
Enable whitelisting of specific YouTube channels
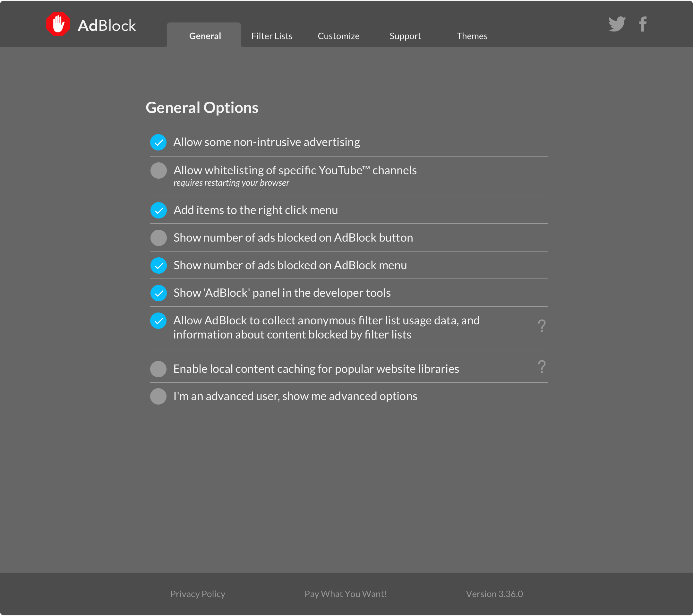[x=158, y=170]
